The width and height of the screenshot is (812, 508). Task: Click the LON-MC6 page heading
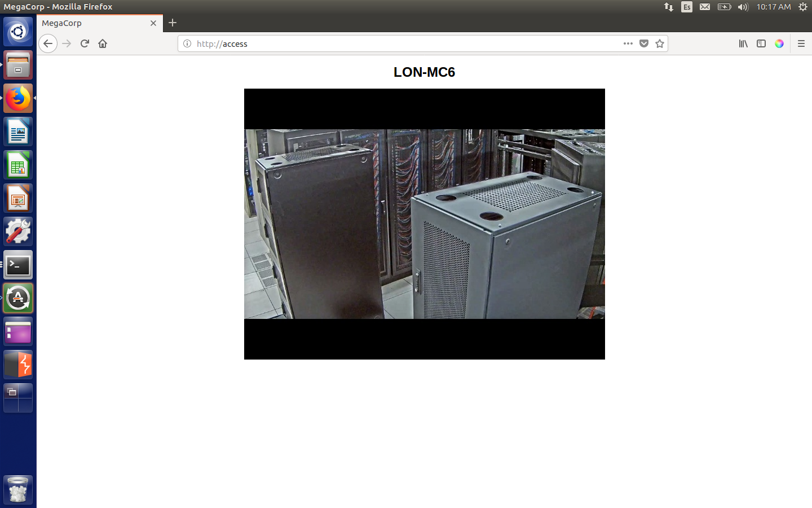point(425,72)
